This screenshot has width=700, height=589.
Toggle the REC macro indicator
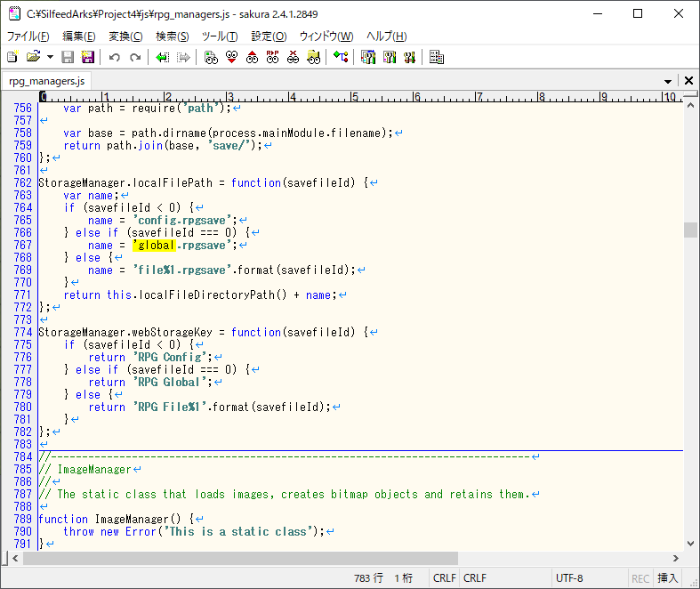coord(640,578)
